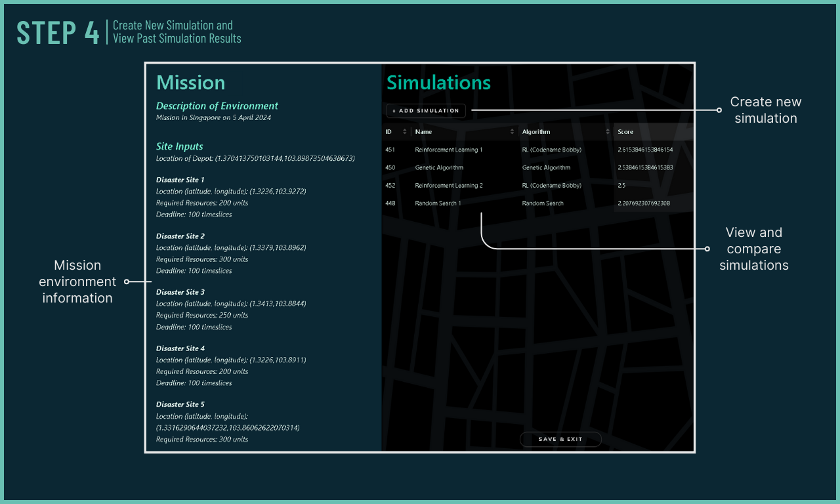Screen dimensions: 840x504
Task: Select Disaster Site 1 deadline line
Action: tap(194, 215)
